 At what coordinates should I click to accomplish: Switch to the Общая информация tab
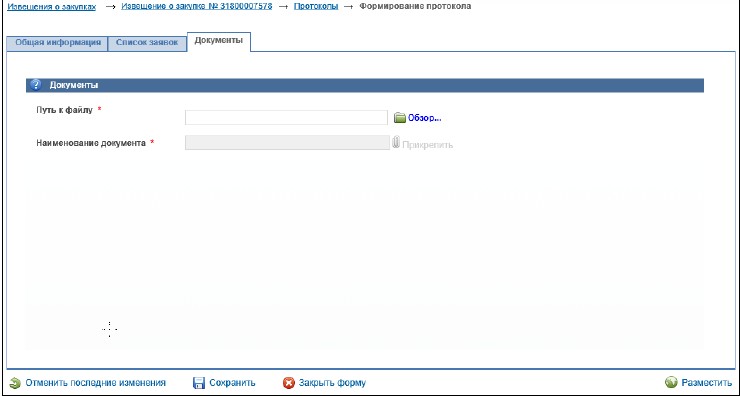pyautogui.click(x=58, y=42)
